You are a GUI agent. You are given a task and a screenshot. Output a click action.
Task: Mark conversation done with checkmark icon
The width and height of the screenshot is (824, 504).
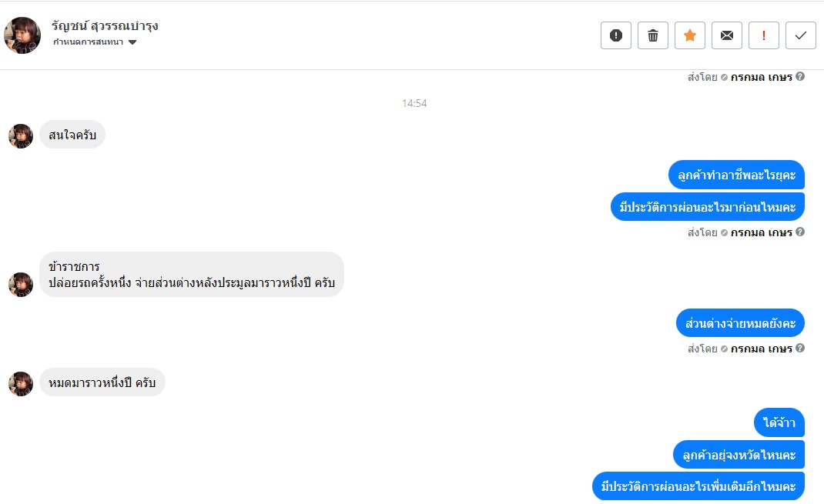click(801, 35)
